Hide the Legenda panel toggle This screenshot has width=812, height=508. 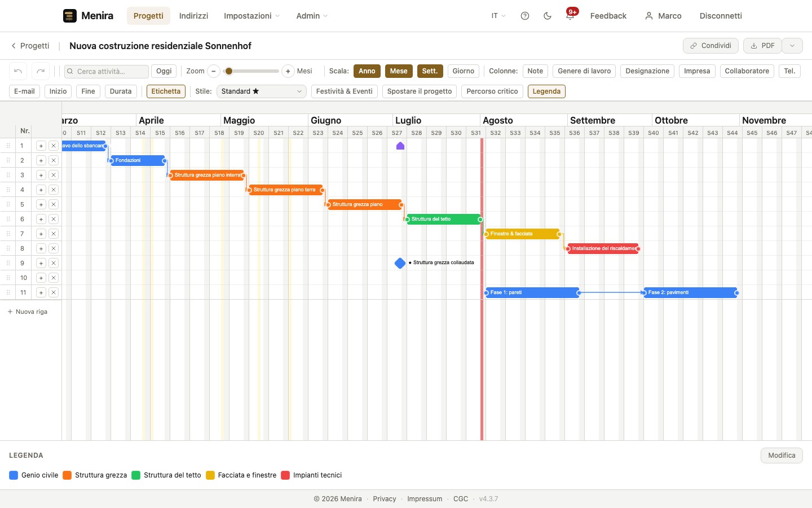pyautogui.click(x=546, y=91)
